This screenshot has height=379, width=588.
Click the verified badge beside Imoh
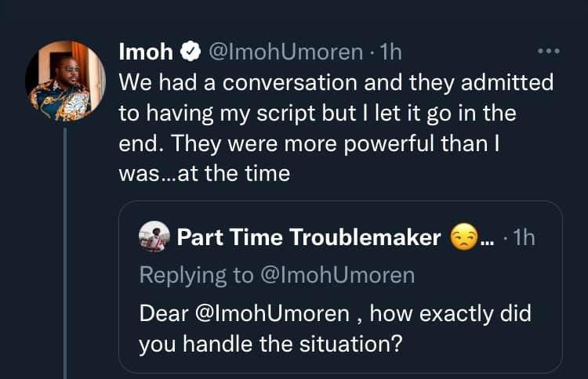tap(190, 53)
